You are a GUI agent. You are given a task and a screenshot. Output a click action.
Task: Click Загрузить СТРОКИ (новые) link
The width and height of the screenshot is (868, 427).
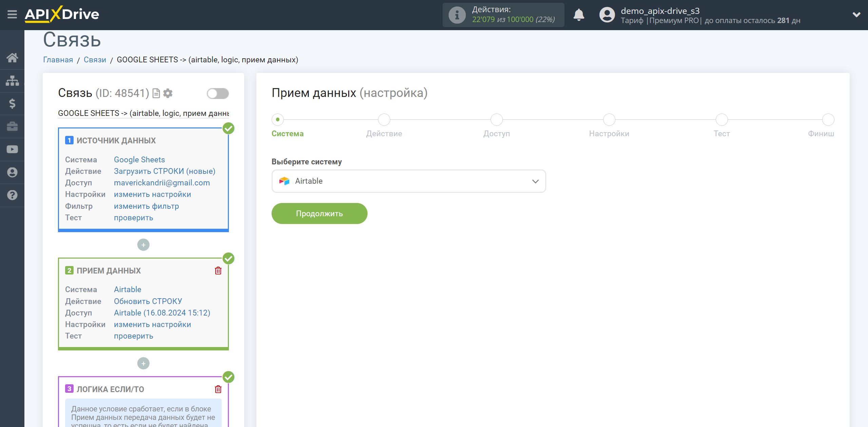point(165,171)
